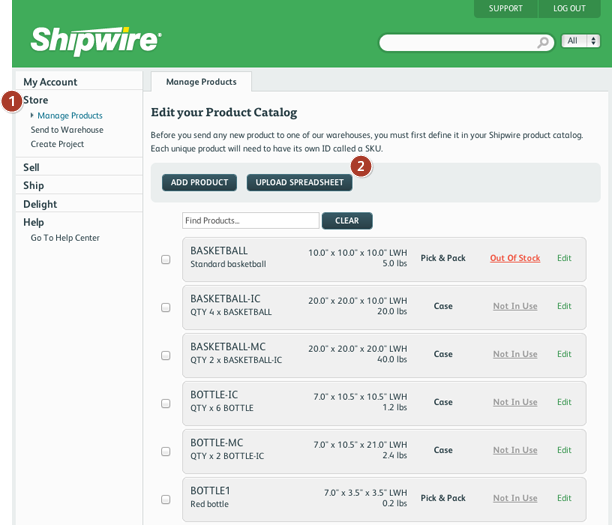Go to Send to Warehouse

67,130
